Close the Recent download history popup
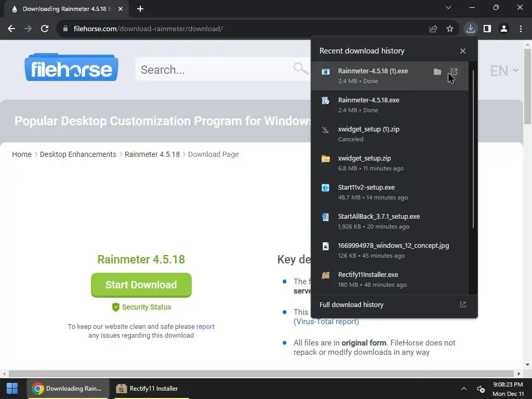The height and width of the screenshot is (399, 532). 462,51
